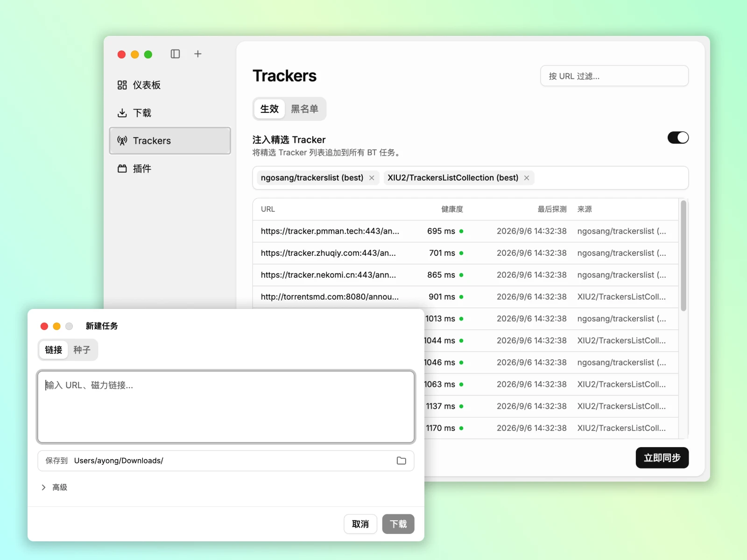Viewport: 747px width, 560px height.
Task: Remove the ngosang/trackerslist (best) tag
Action: point(372,178)
